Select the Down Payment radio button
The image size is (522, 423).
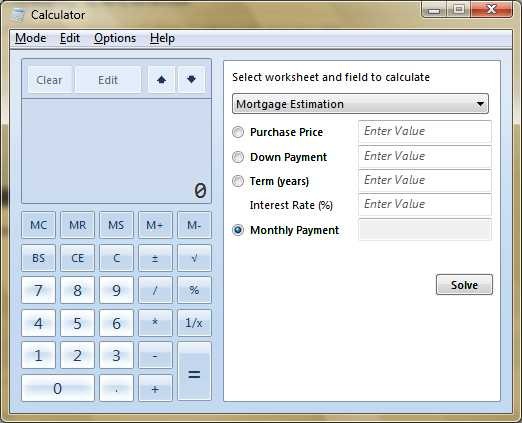point(238,157)
